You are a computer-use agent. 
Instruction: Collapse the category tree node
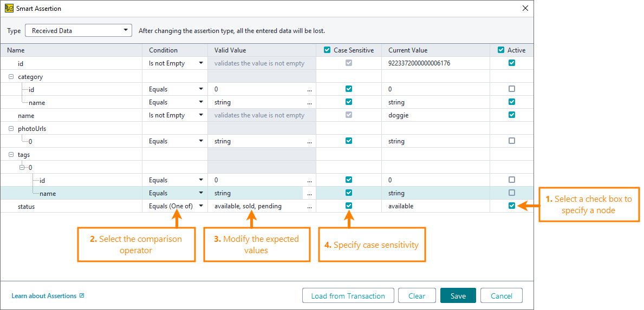point(11,76)
